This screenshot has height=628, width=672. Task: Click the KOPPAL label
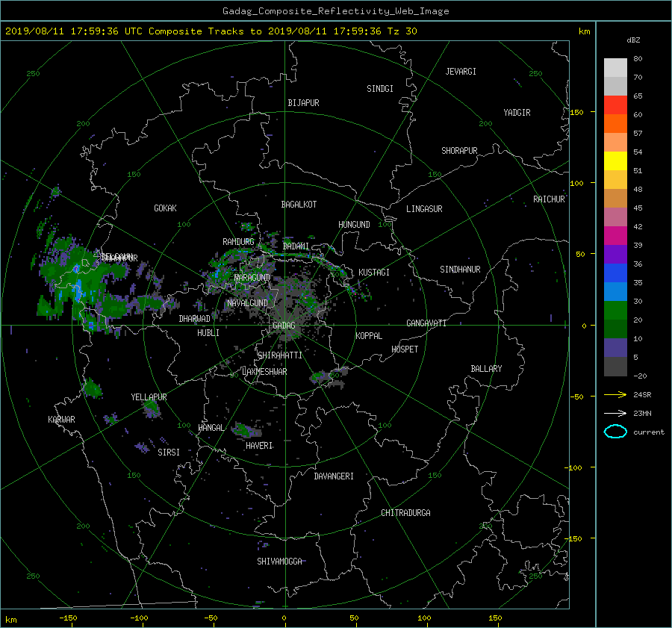[369, 336]
